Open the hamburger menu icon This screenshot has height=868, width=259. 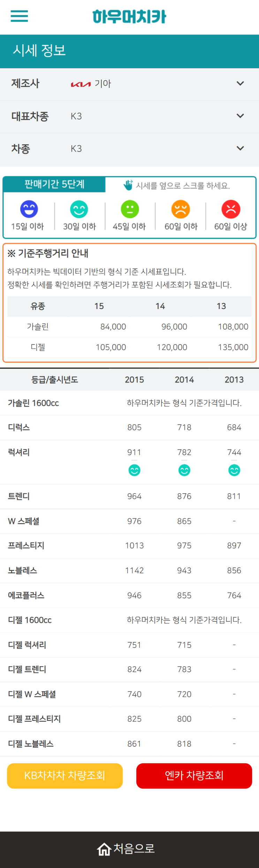19,16
